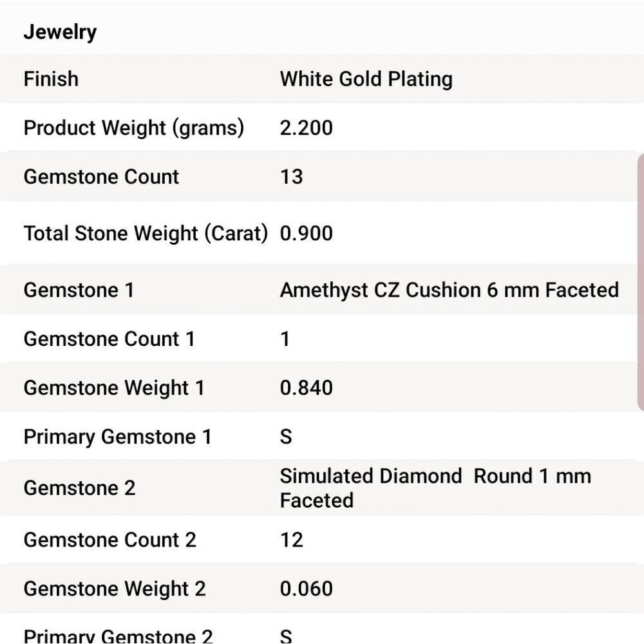Select the Gemstone Count 2 label
Screen dimensions: 644x644
[x=109, y=540]
